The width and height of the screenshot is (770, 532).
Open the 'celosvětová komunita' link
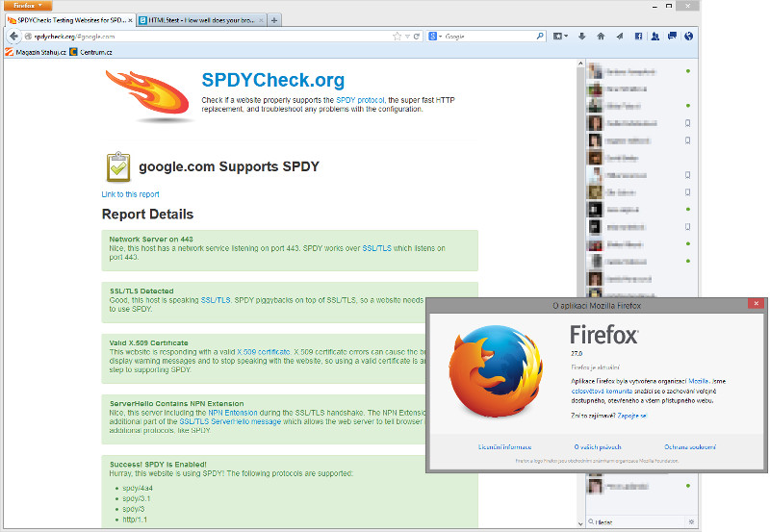click(602, 392)
